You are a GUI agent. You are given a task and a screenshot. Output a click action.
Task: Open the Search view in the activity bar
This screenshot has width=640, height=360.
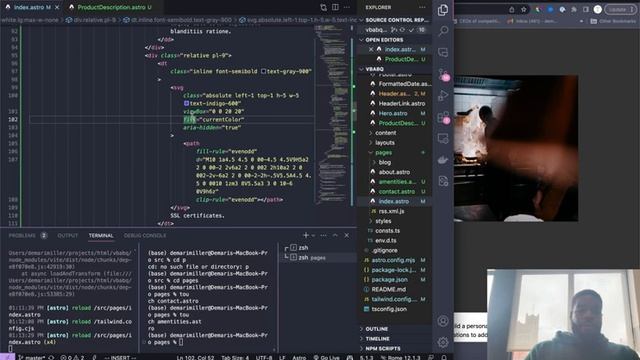(x=443, y=31)
